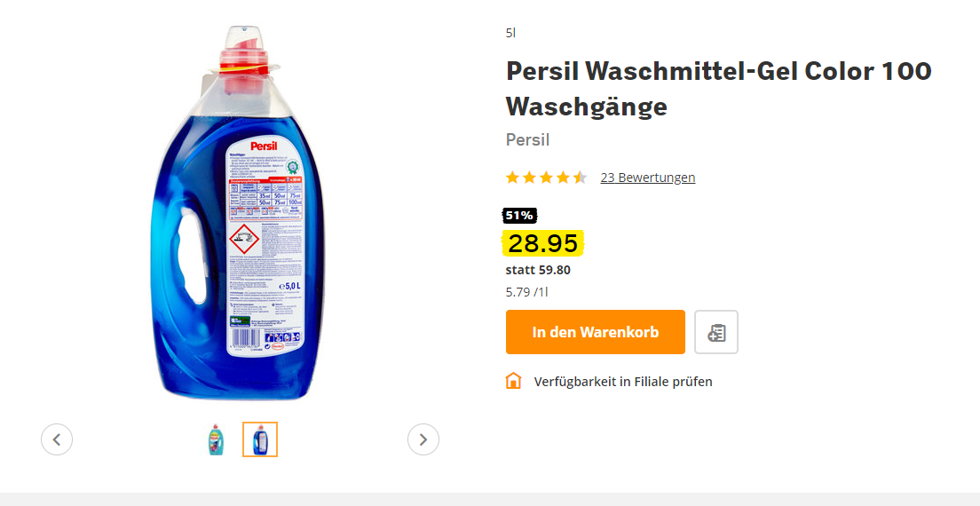Select the front-view bottle thumbnail
980x506 pixels.
[216, 439]
